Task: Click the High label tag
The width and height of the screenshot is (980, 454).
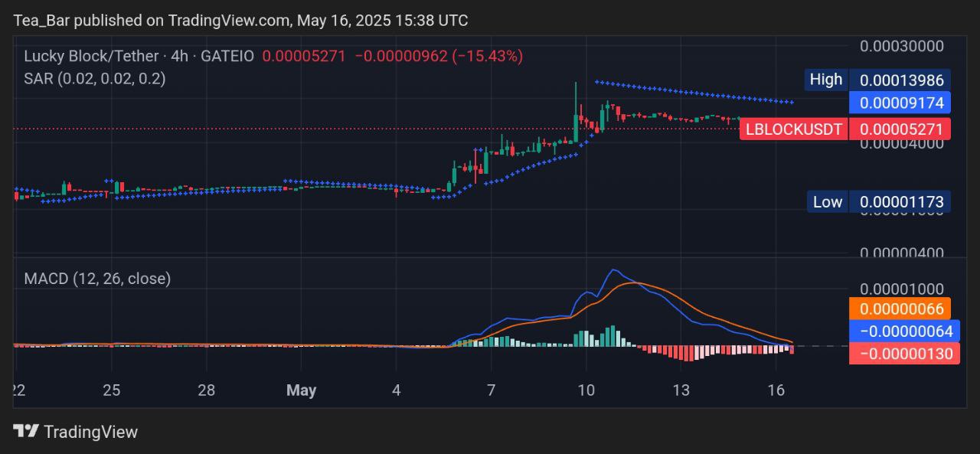Action: pyautogui.click(x=826, y=80)
